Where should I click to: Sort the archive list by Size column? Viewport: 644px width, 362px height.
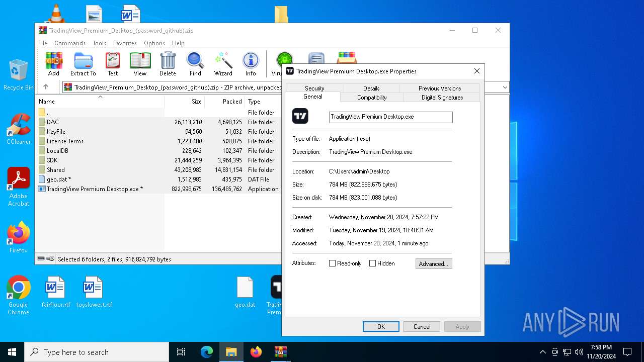tap(185, 101)
